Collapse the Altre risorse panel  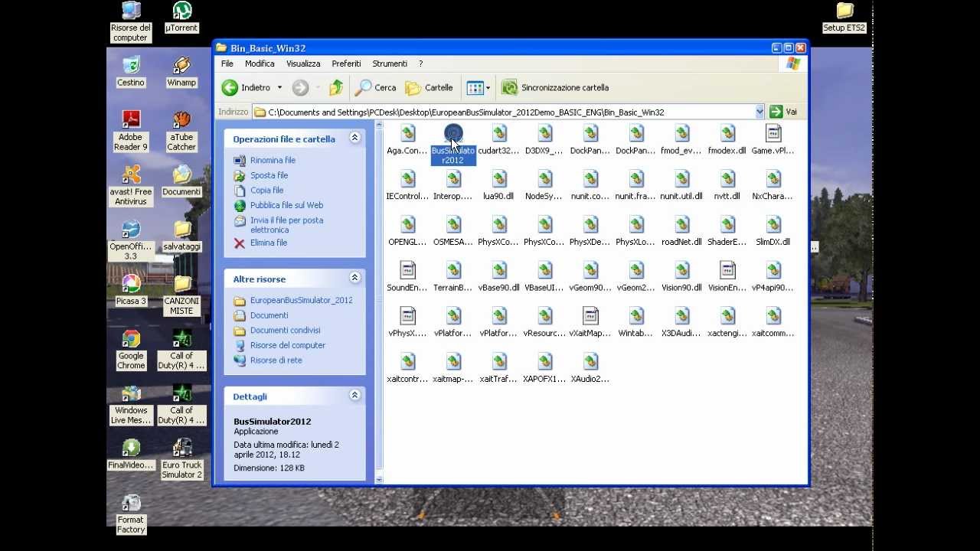(x=354, y=279)
